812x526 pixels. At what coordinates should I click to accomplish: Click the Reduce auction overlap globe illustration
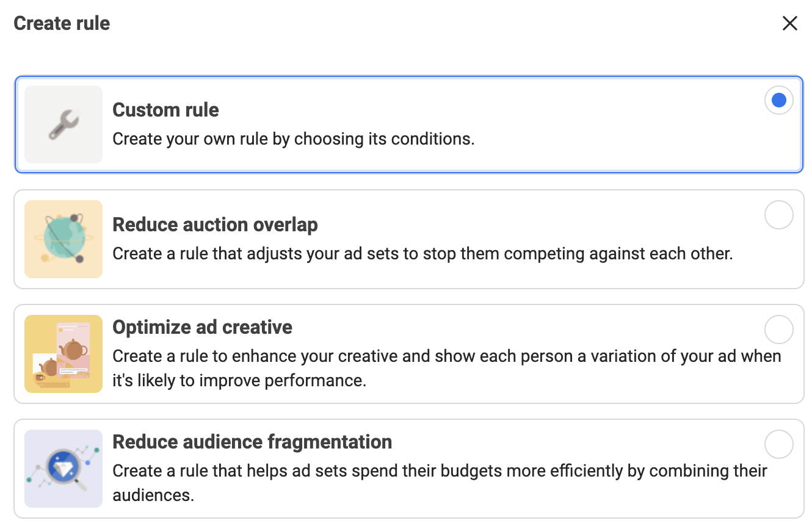click(63, 239)
